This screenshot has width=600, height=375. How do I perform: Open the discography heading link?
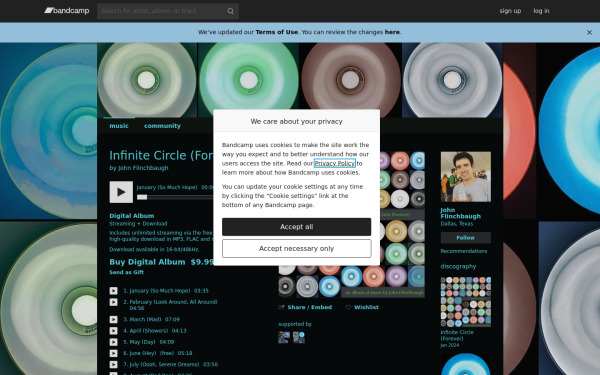click(458, 266)
